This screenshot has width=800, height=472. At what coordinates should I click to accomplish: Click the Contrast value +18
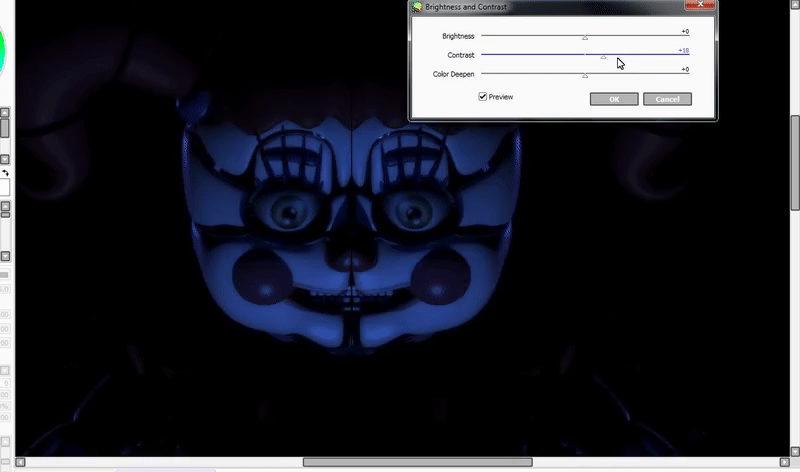coord(684,51)
